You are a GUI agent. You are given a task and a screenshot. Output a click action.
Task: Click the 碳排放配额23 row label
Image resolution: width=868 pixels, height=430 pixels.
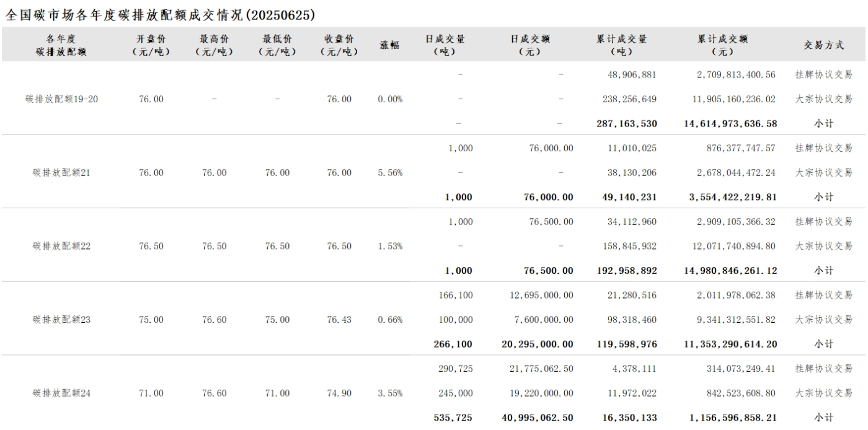click(61, 320)
